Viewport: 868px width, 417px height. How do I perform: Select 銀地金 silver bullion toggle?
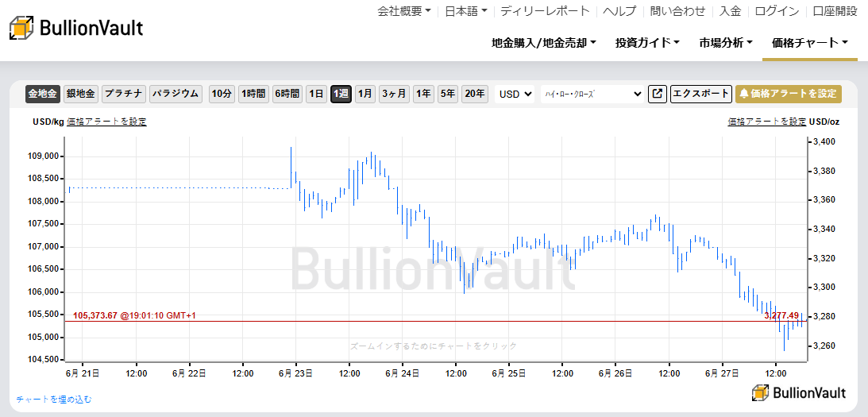(81, 94)
